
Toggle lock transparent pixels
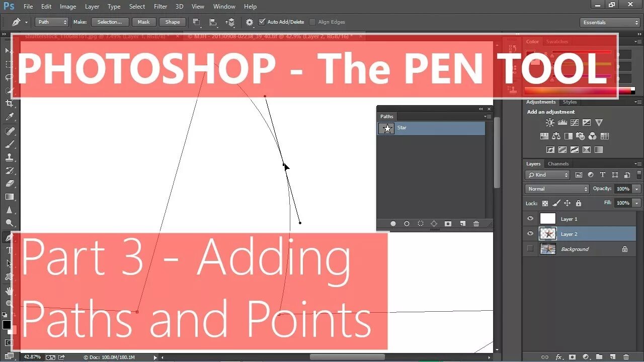545,203
